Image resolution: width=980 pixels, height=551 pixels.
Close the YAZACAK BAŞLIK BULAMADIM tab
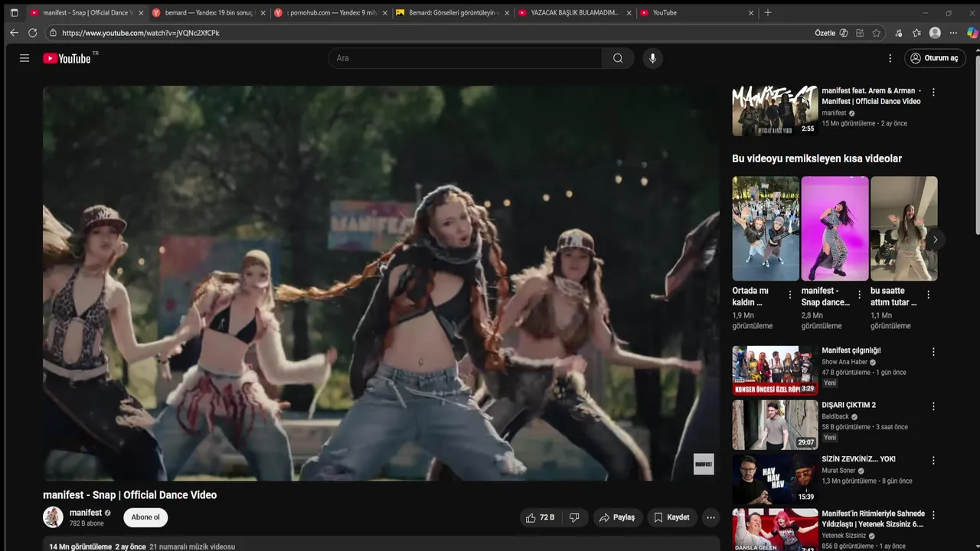pos(629,13)
